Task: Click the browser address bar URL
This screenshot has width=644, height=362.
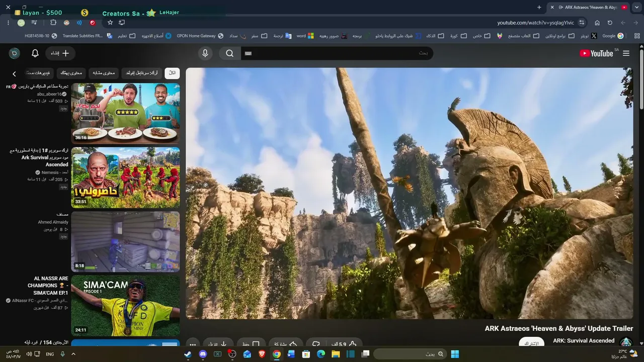Action: point(535,23)
